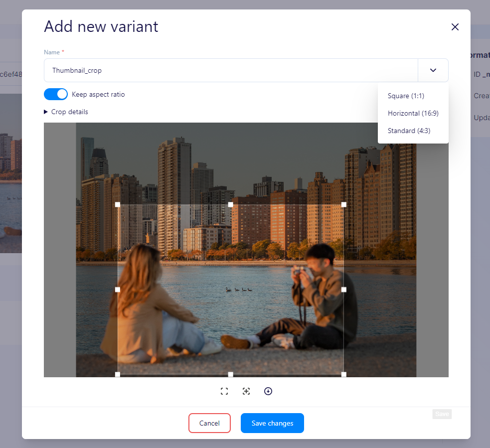Screen dimensions: 490x448
Task: Click the bottom-right crop handle
Action: pos(344,374)
